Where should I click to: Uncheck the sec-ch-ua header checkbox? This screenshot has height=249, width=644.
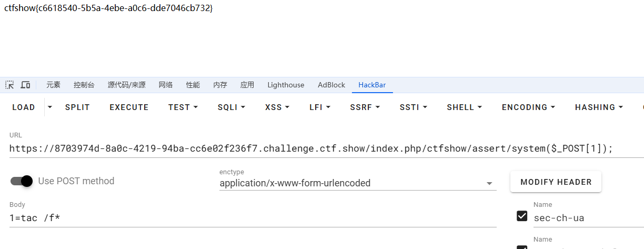(x=522, y=216)
